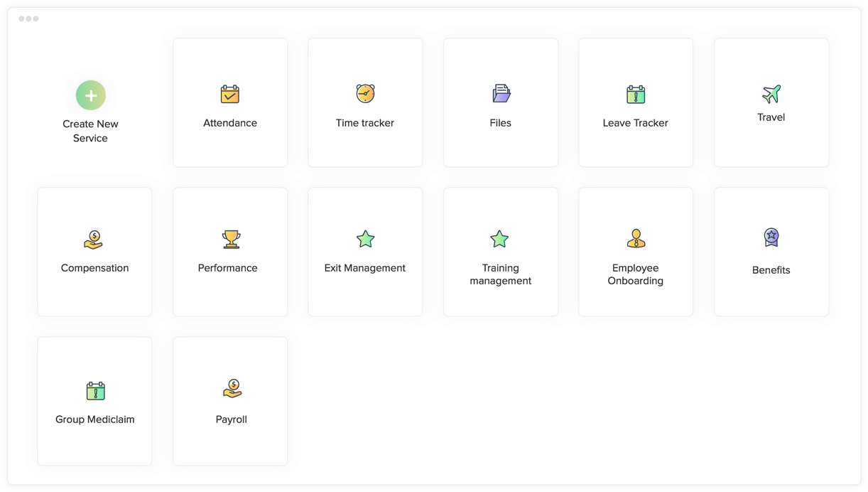Image resolution: width=868 pixels, height=492 pixels.
Task: Open the Payroll text link
Action: tap(231, 419)
